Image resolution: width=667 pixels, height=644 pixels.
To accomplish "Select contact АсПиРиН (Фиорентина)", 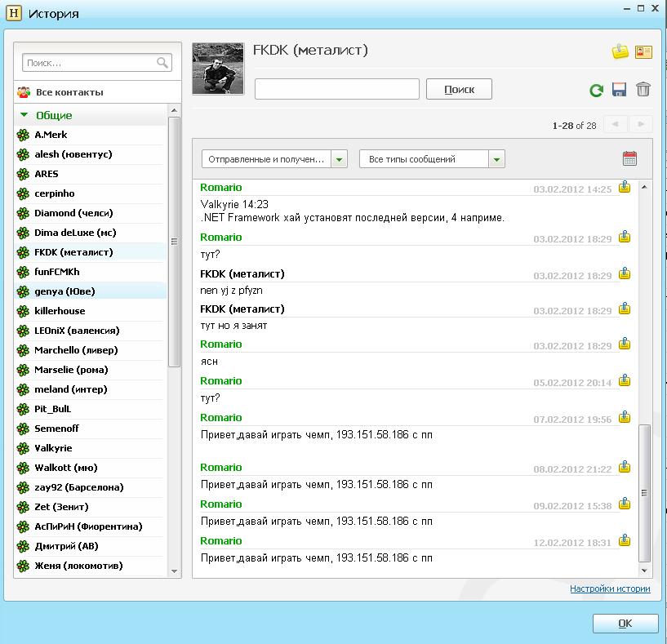I will coord(90,526).
